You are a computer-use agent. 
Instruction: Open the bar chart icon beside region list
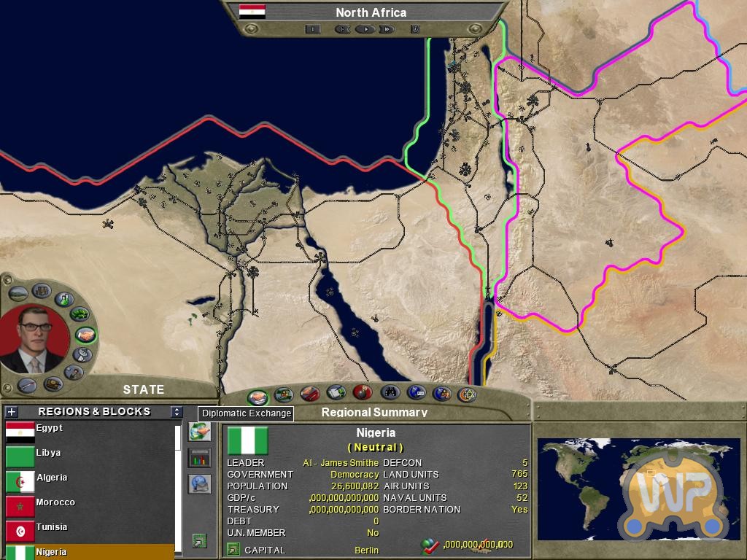(199, 458)
